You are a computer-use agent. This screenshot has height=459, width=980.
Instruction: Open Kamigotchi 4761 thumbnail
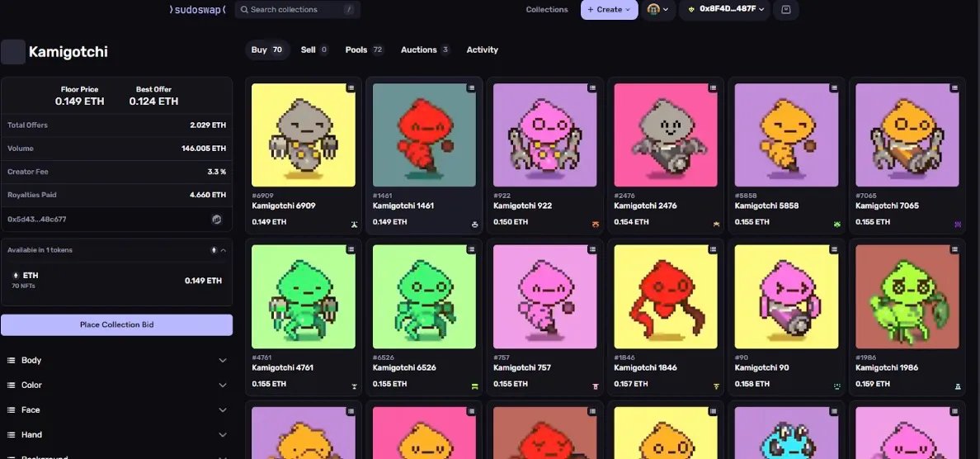[303, 297]
